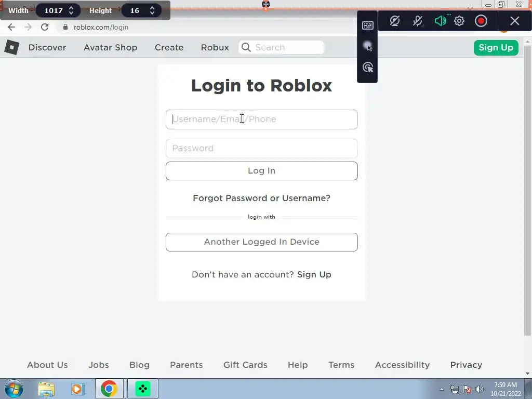Open Forgot Password or Username link
The width and height of the screenshot is (532, 399).
pyautogui.click(x=262, y=198)
